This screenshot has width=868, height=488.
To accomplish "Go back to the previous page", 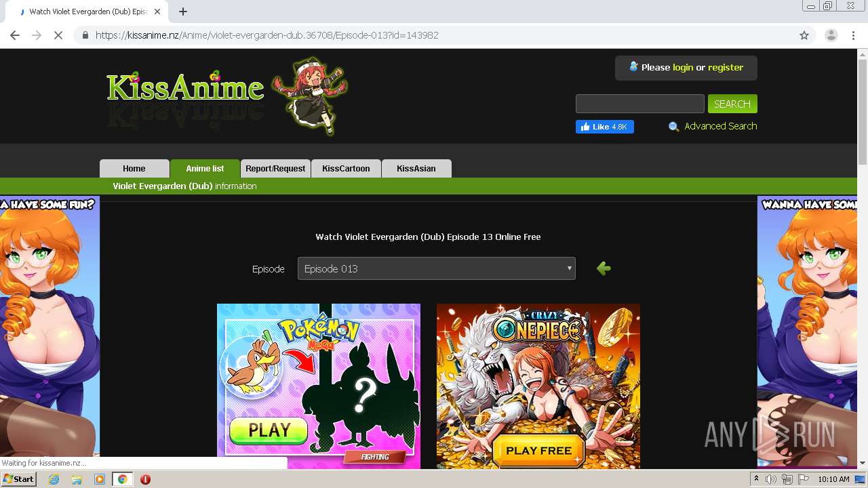I will [15, 35].
